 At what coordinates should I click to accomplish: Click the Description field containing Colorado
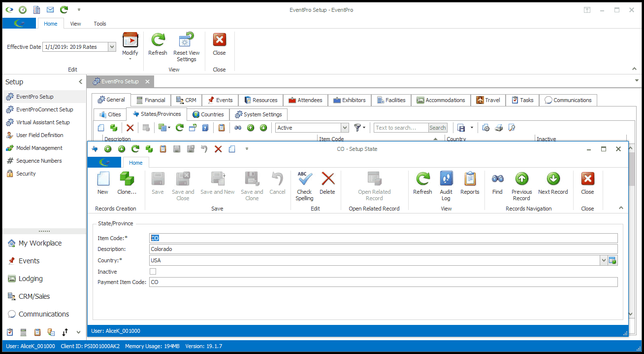(383, 249)
